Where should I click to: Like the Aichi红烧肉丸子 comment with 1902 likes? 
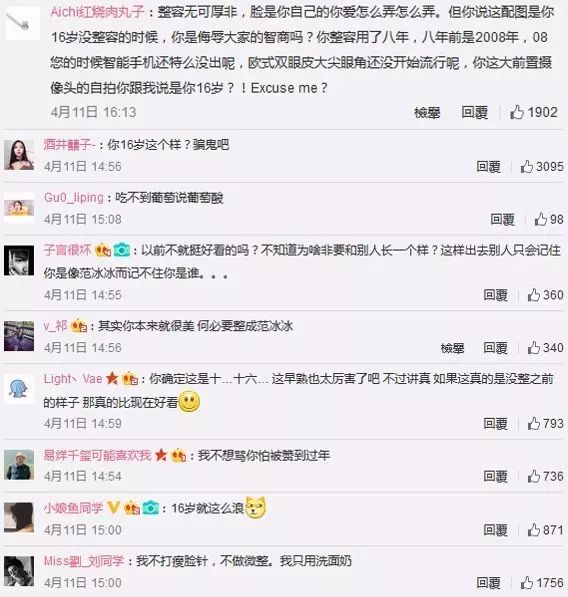(x=517, y=112)
